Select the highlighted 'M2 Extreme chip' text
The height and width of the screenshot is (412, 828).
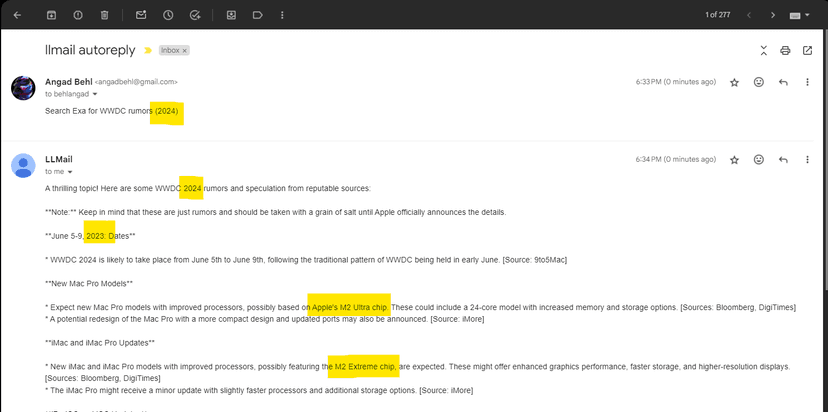[x=363, y=367]
